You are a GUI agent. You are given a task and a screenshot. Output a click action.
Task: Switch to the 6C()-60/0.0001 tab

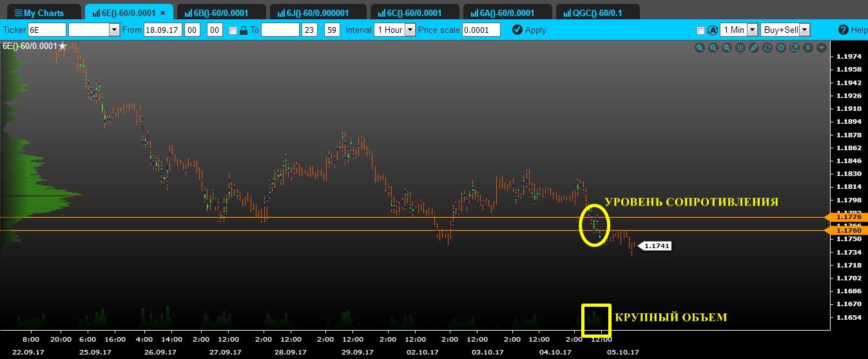pyautogui.click(x=416, y=13)
